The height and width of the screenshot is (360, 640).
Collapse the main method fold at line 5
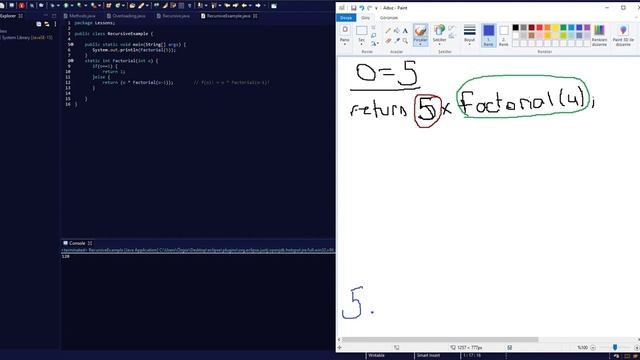pos(71,44)
